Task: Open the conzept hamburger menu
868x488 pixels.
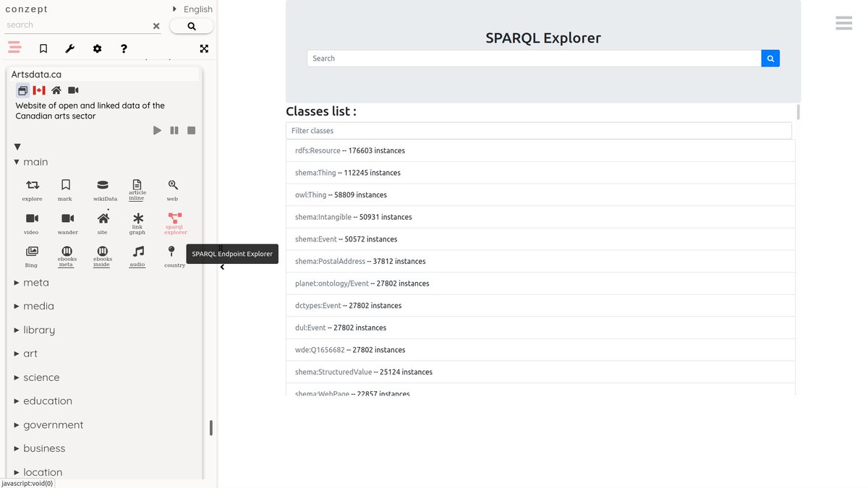Action: (14, 48)
